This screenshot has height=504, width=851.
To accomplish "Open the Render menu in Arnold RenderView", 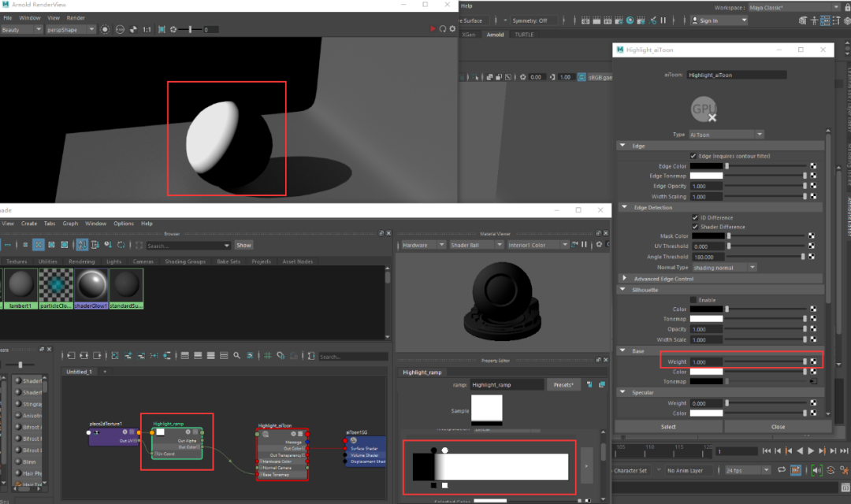I will point(76,17).
